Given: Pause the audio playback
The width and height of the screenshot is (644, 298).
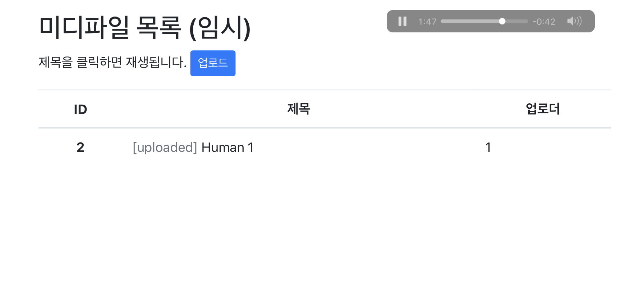Looking at the screenshot, I should [x=402, y=22].
